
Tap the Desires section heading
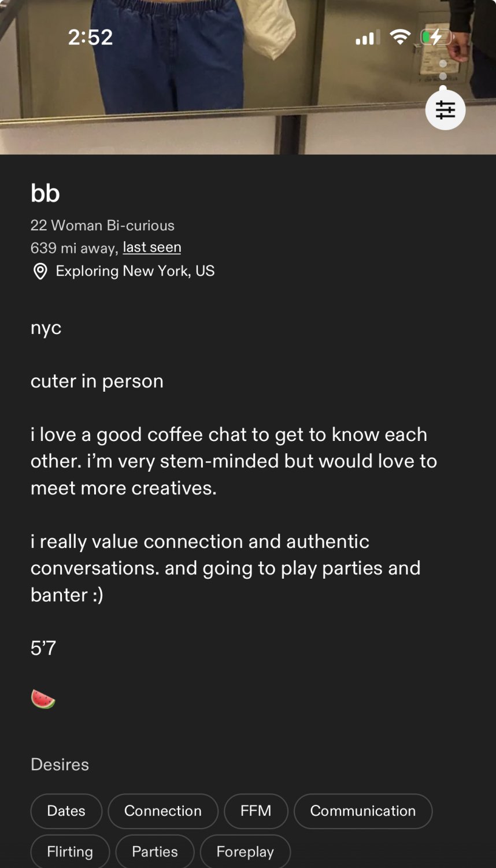point(60,764)
